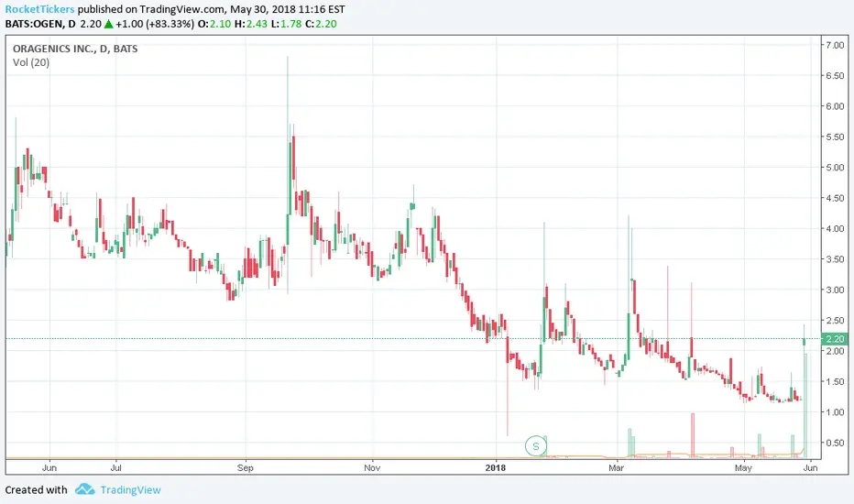Image resolution: width=854 pixels, height=504 pixels.
Task: Click the low value L:1.78
Action: [x=287, y=24]
